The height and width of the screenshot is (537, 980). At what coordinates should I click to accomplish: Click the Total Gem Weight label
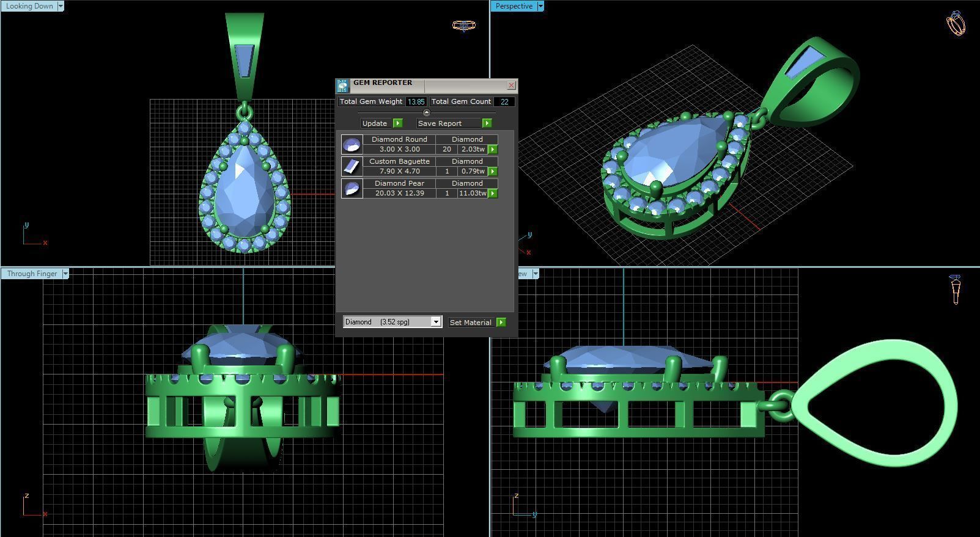click(x=371, y=102)
